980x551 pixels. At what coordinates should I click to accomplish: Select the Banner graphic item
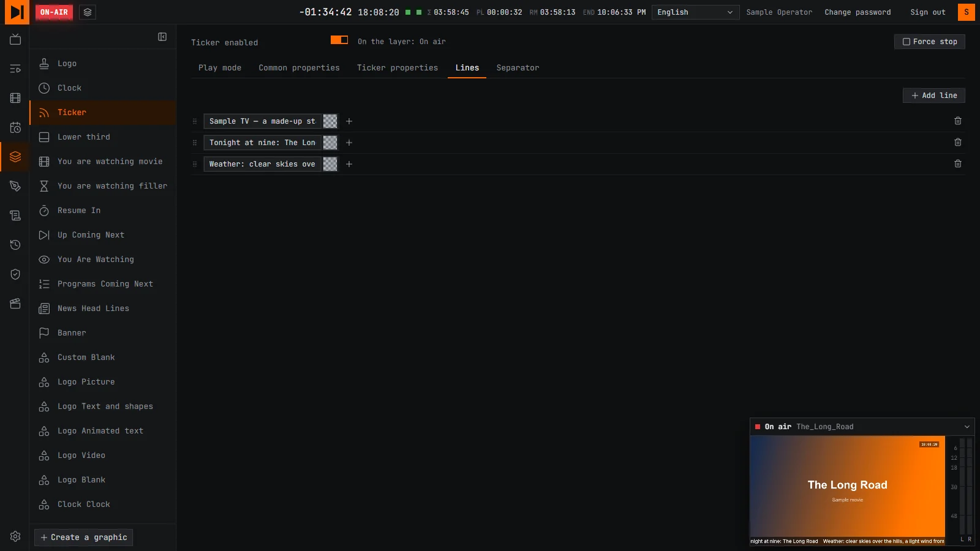(103, 333)
